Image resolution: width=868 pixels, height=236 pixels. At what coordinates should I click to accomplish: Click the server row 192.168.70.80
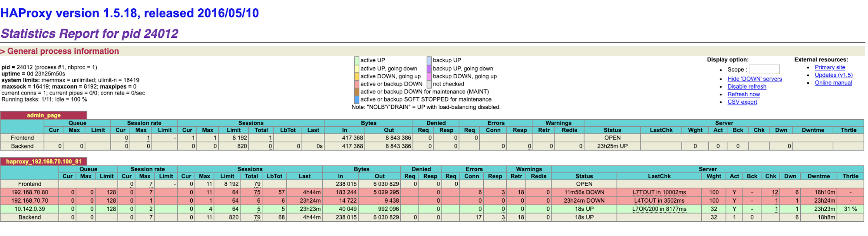pos(432,192)
